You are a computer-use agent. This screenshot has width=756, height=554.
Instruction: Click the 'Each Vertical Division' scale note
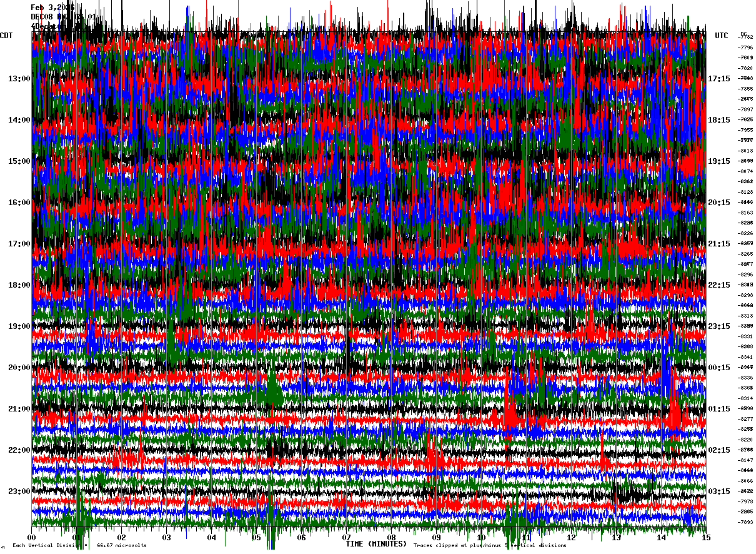[80, 545]
